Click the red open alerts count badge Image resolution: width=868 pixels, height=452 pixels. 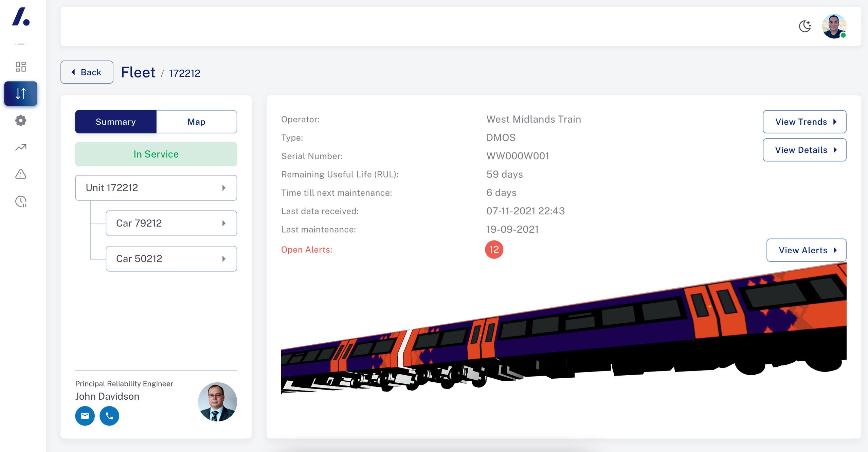pyautogui.click(x=494, y=250)
